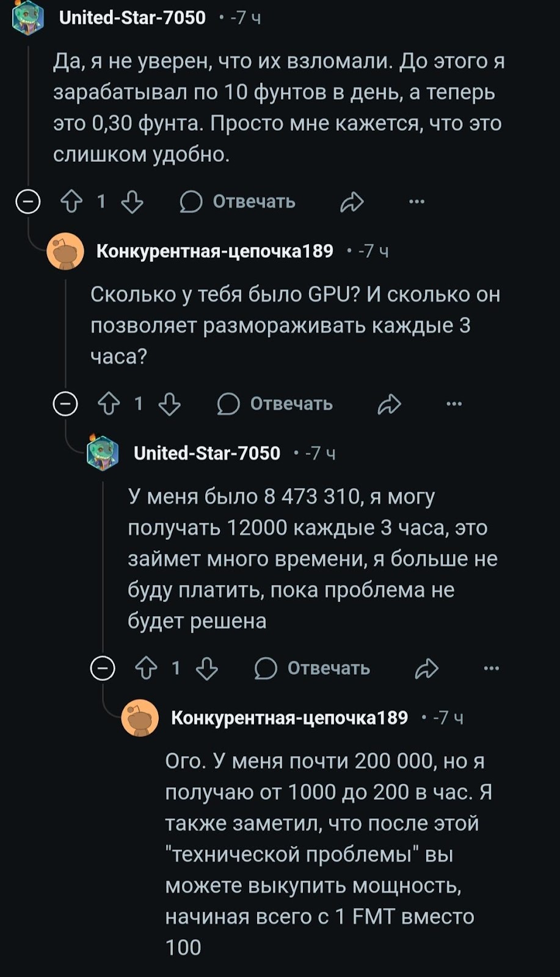Reply to the comment about 10 фунтов в день

238,202
